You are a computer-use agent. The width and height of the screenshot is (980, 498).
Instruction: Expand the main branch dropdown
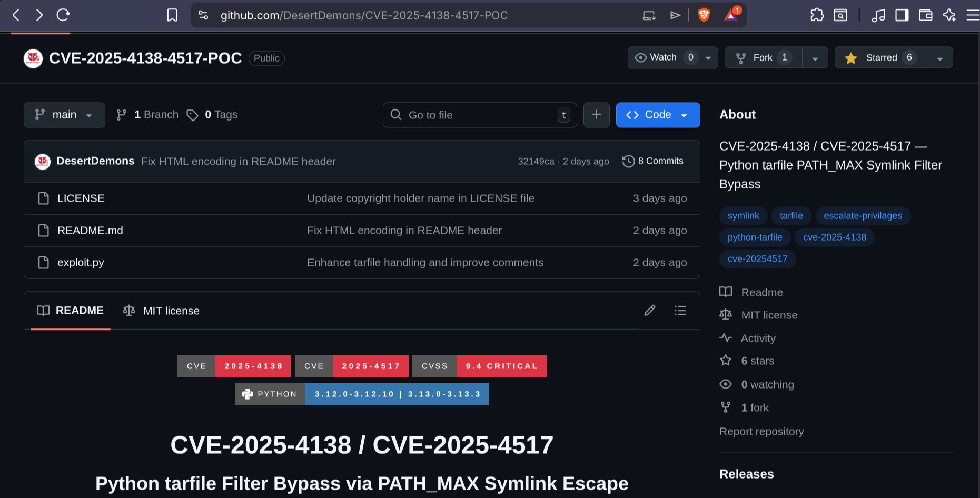[x=64, y=115]
